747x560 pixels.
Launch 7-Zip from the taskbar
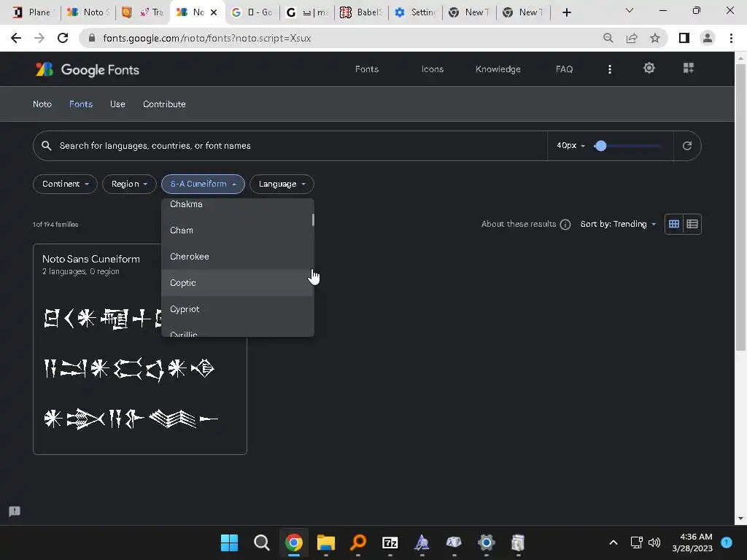coord(390,542)
